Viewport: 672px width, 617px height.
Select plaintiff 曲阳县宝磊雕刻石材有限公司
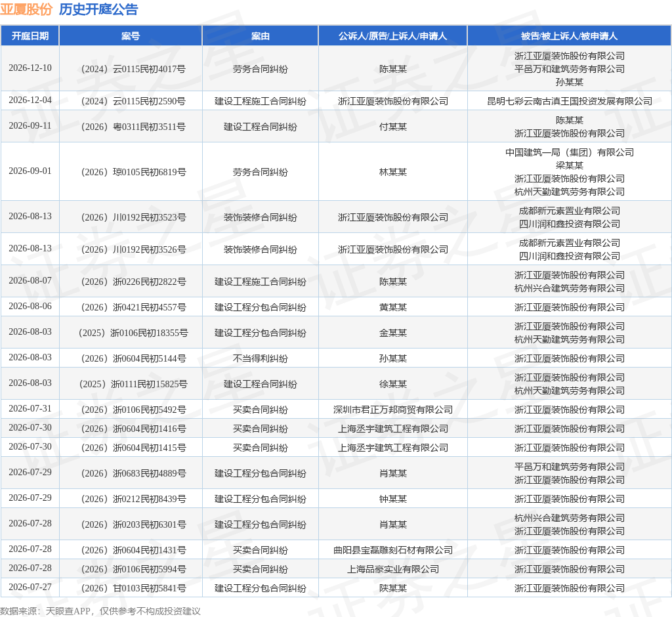pos(392,550)
